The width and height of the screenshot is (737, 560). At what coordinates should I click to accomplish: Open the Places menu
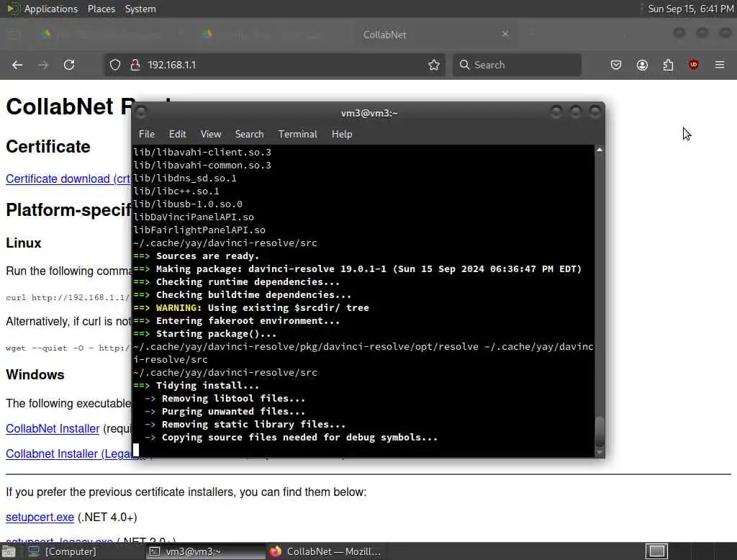pos(101,9)
